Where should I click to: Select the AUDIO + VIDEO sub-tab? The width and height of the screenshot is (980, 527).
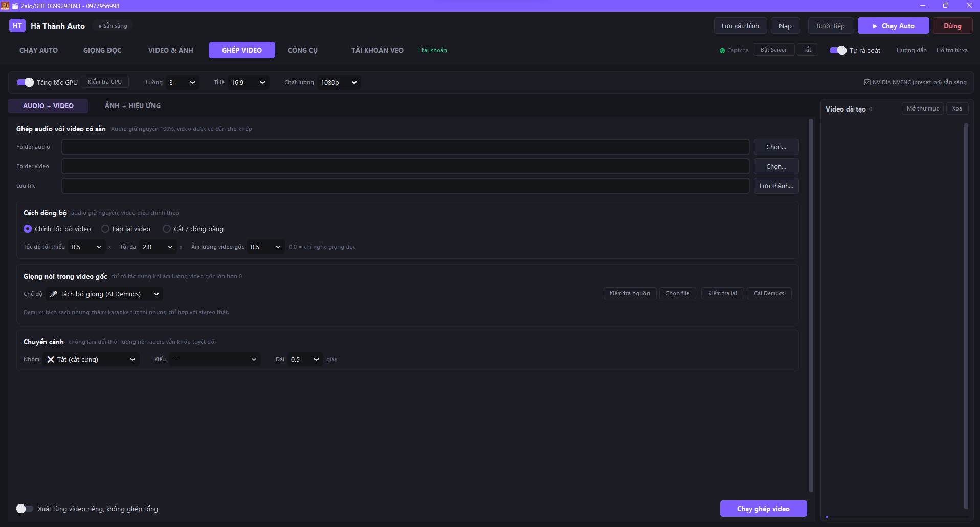pyautogui.click(x=48, y=106)
